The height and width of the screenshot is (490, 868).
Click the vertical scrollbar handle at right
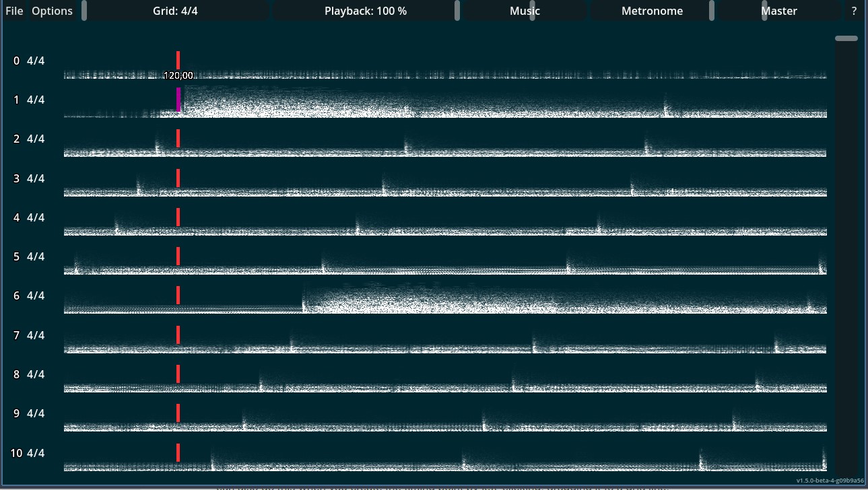(x=846, y=38)
